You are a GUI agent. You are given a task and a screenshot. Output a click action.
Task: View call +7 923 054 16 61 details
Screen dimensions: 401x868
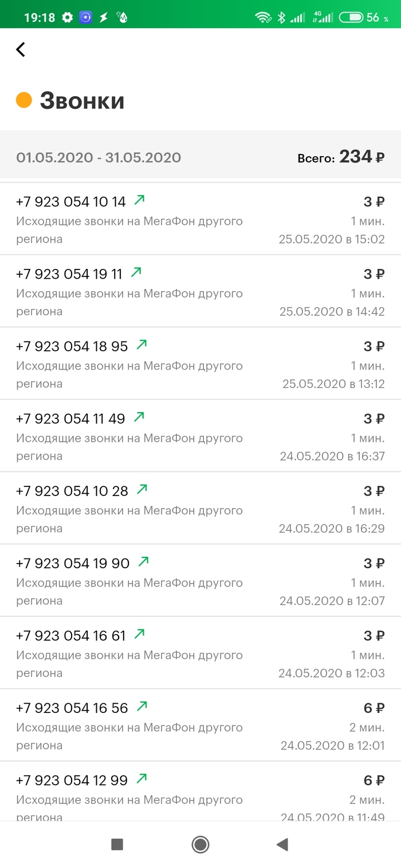pyautogui.click(x=200, y=653)
